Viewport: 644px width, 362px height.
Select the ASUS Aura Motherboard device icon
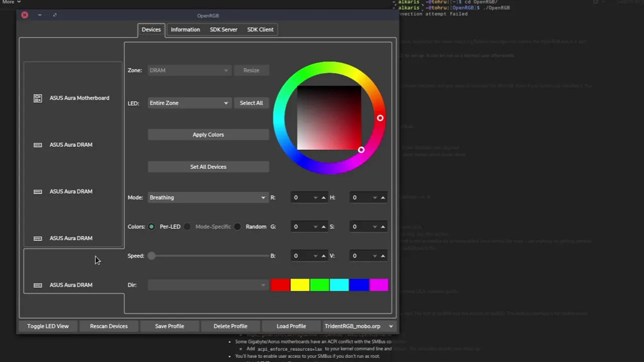(38, 98)
